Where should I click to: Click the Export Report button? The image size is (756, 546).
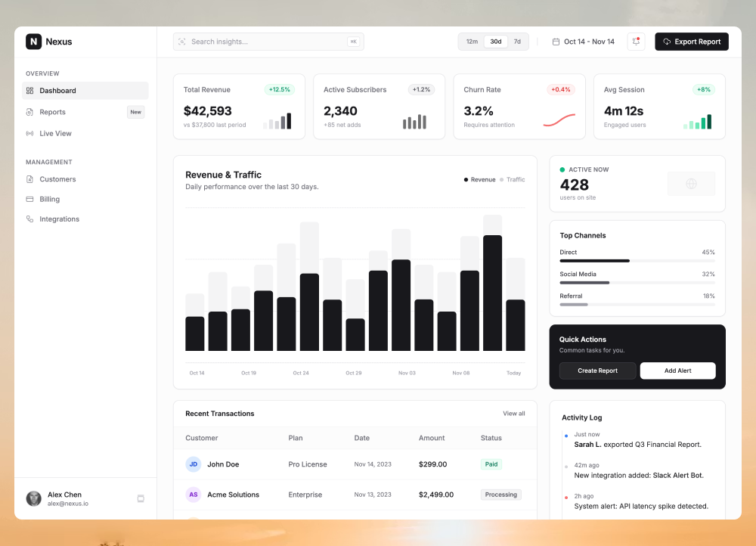[692, 42]
